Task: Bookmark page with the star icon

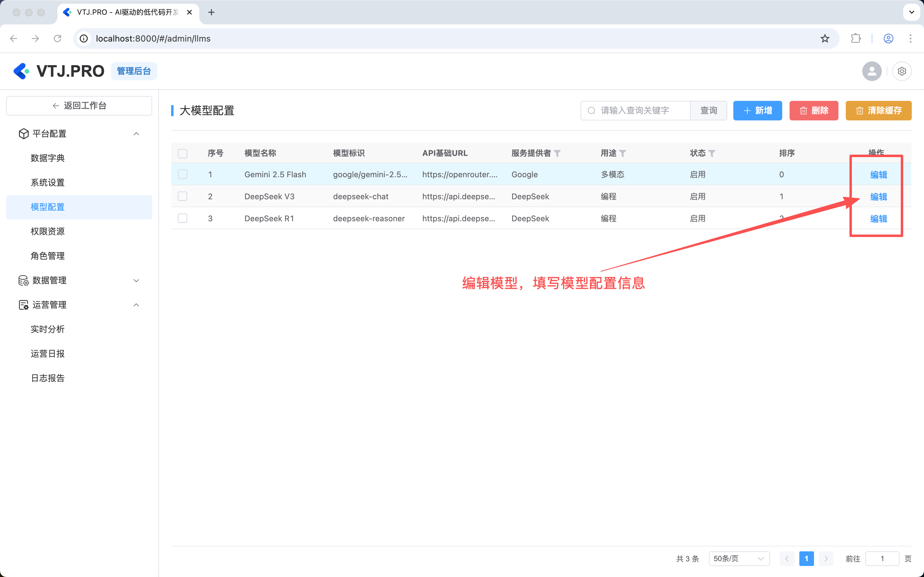Action: [x=825, y=39]
